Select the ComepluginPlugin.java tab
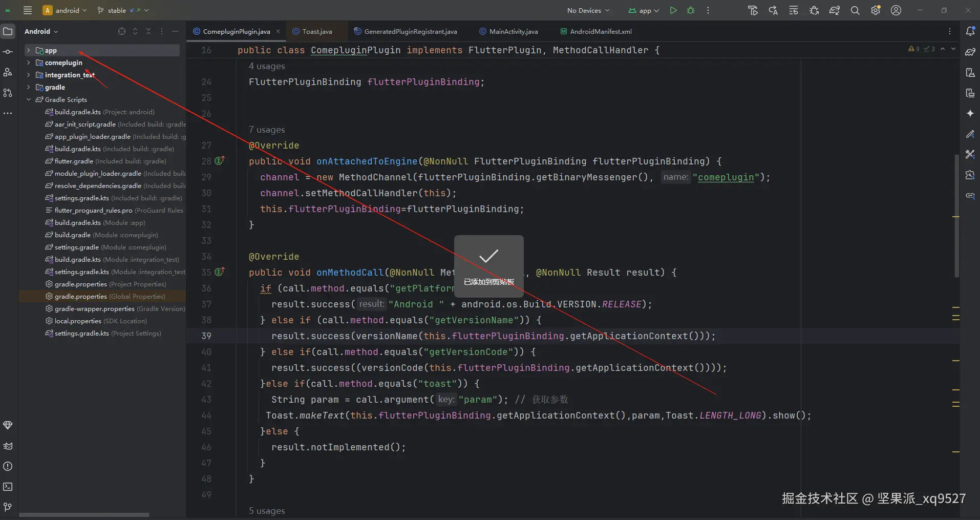This screenshot has height=520, width=980. tap(236, 31)
